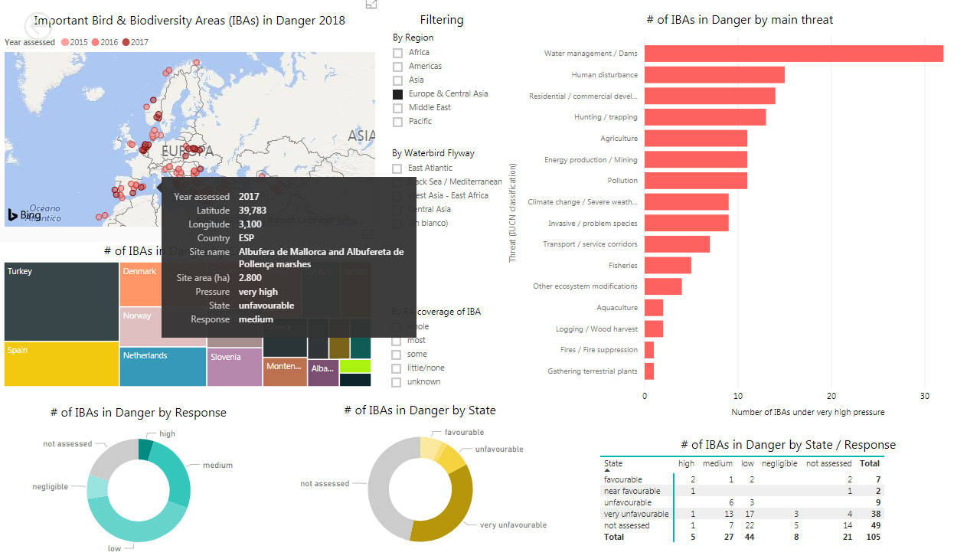Select the Agriculture bar
The width and height of the screenshot is (980, 559).
click(x=695, y=138)
